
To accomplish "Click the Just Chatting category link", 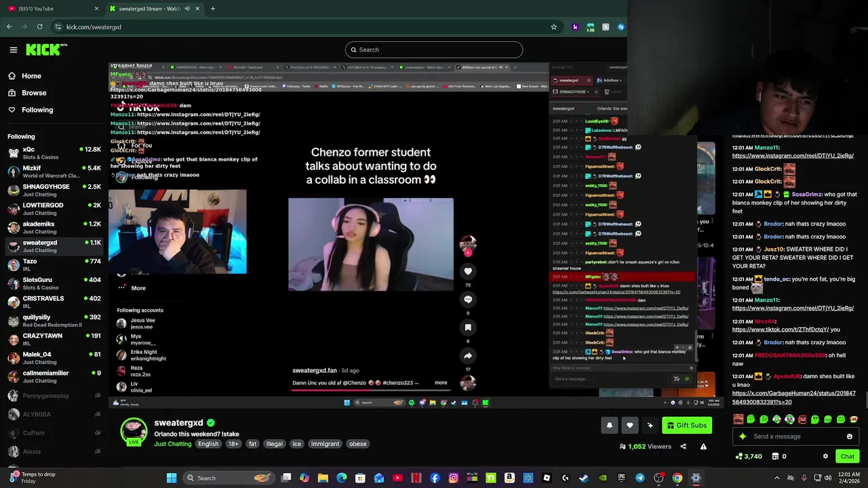I will coord(172,444).
